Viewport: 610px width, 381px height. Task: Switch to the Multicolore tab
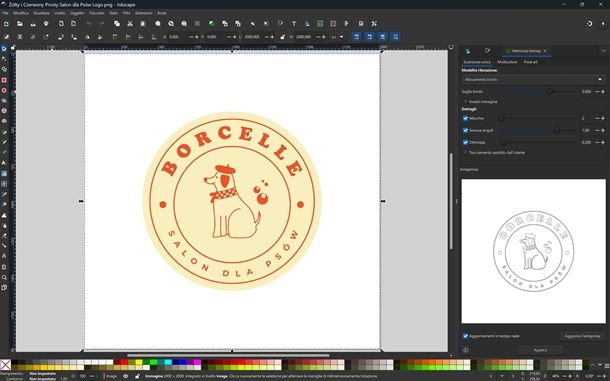click(507, 62)
